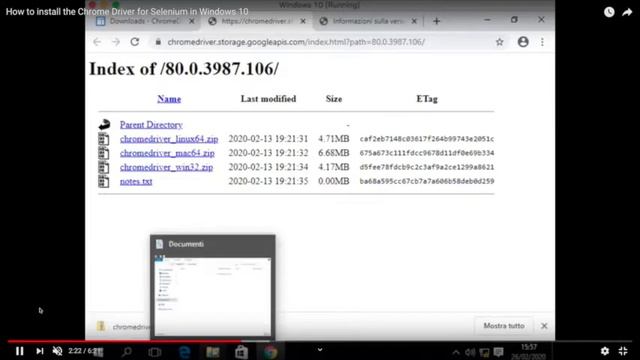Image resolution: width=640 pixels, height=360 pixels.
Task: Click the Parent Directory back-arrow icon
Action: point(104,124)
